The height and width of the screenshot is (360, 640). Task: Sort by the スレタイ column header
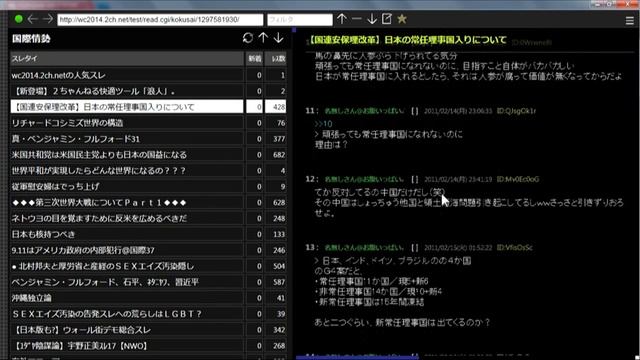(x=127, y=59)
